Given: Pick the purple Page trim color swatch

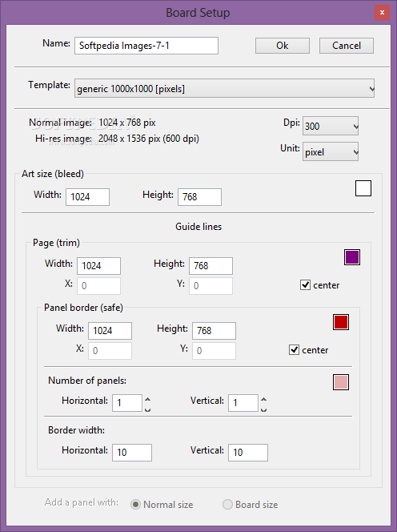Looking at the screenshot, I should 352,257.
